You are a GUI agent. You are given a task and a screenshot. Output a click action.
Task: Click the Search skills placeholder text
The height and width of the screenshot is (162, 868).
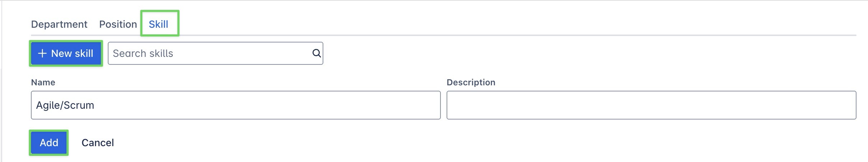143,53
